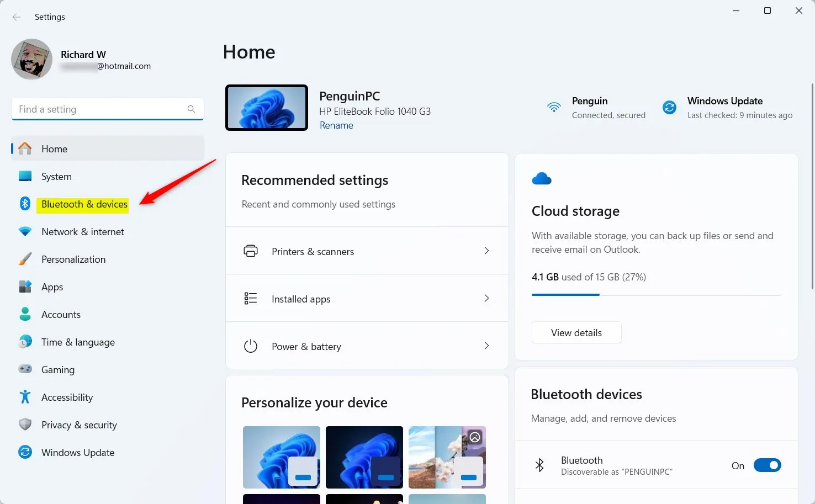Open System settings from the sidebar
This screenshot has width=815, height=504.
click(x=56, y=176)
